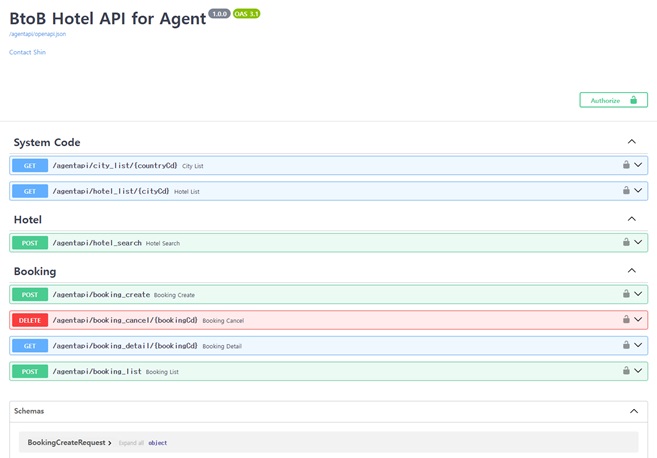The image size is (657, 458).
Task: Click the BookingCreateRequest schema name
Action: coord(67,442)
